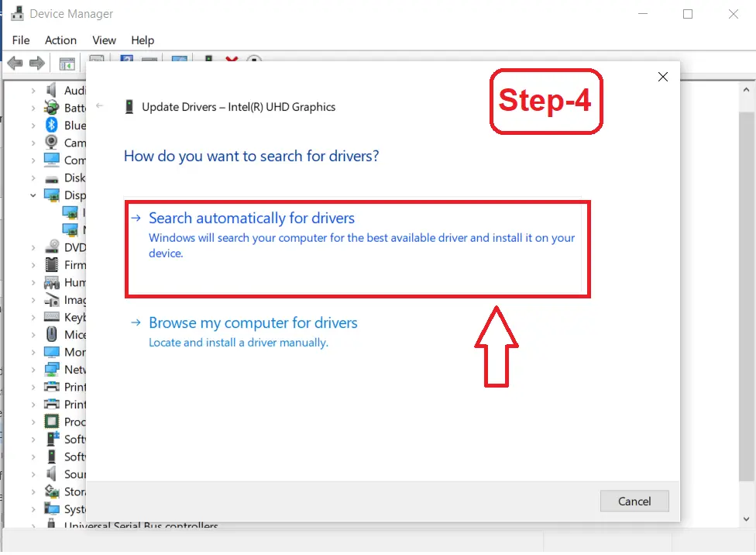
Task: Select the 'Imag' tree row label
Action: click(x=74, y=300)
